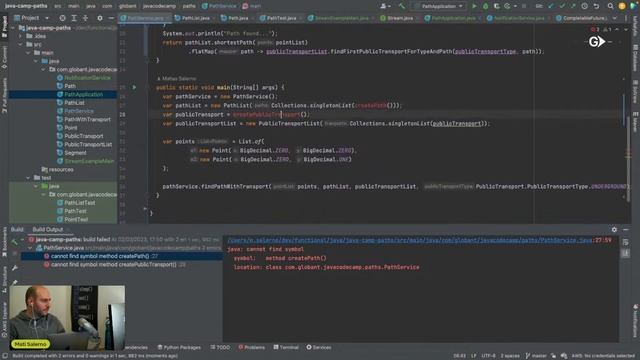Collapse the build failed node in Build Output
Viewport: 640px width, 360px height.
point(23,240)
